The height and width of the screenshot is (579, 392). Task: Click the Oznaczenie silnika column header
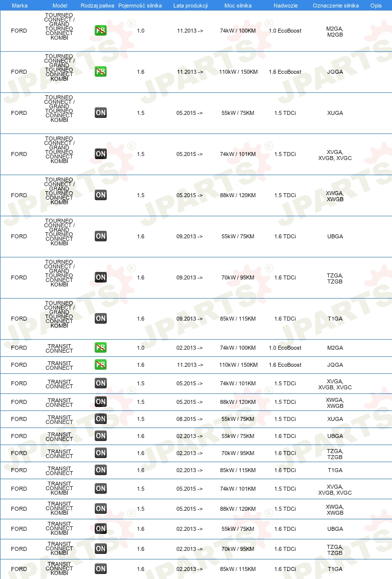[335, 6]
